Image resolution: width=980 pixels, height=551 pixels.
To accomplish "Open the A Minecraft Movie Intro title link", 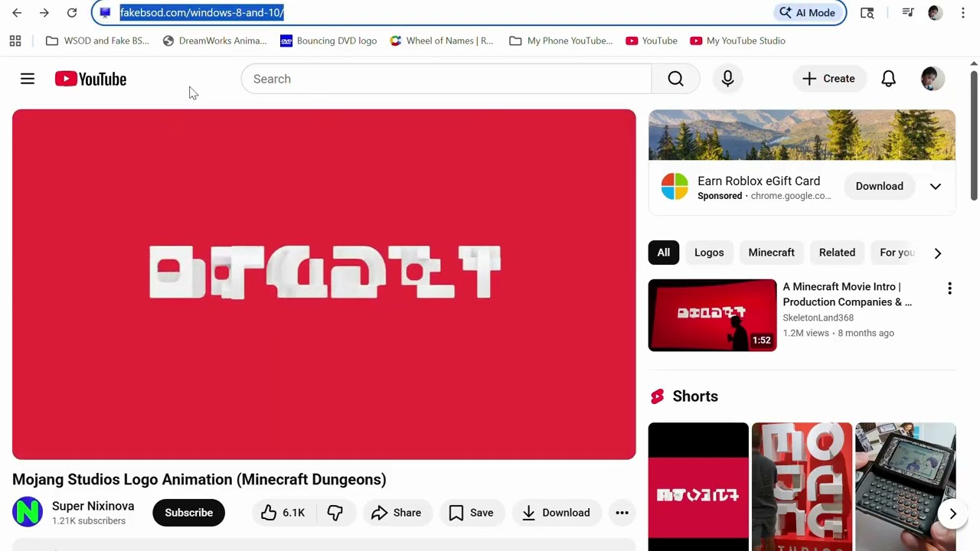I will tap(847, 294).
